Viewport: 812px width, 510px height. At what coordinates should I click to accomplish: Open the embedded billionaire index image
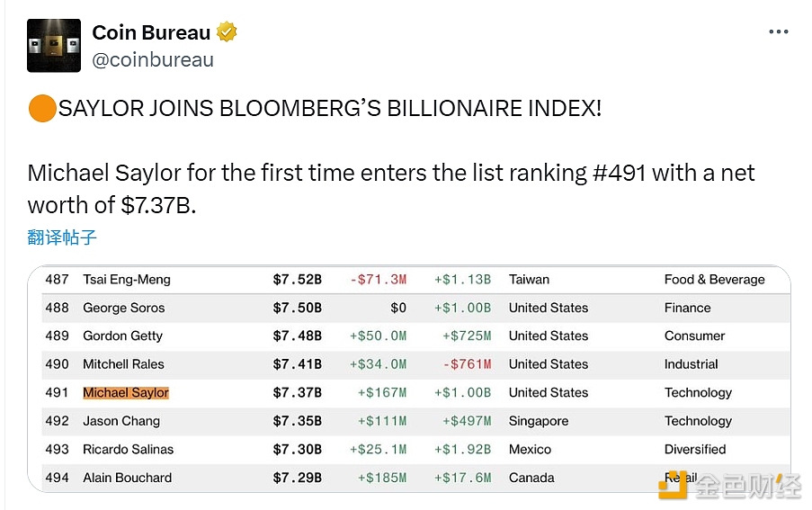tap(409, 378)
